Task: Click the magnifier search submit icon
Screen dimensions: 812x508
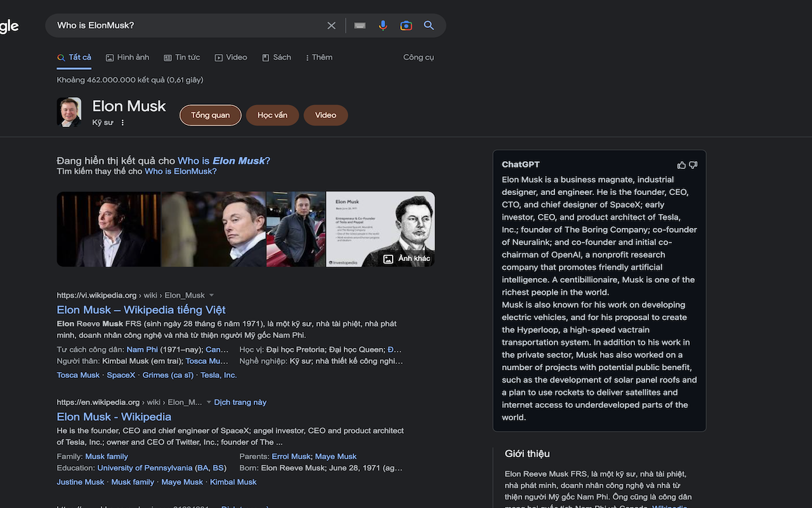Action: coord(429,25)
